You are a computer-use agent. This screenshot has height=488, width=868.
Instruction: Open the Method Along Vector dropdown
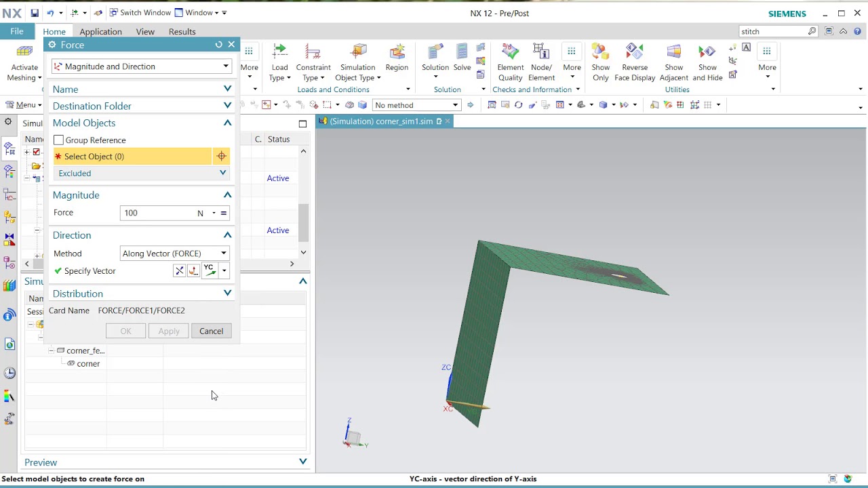[x=175, y=253]
